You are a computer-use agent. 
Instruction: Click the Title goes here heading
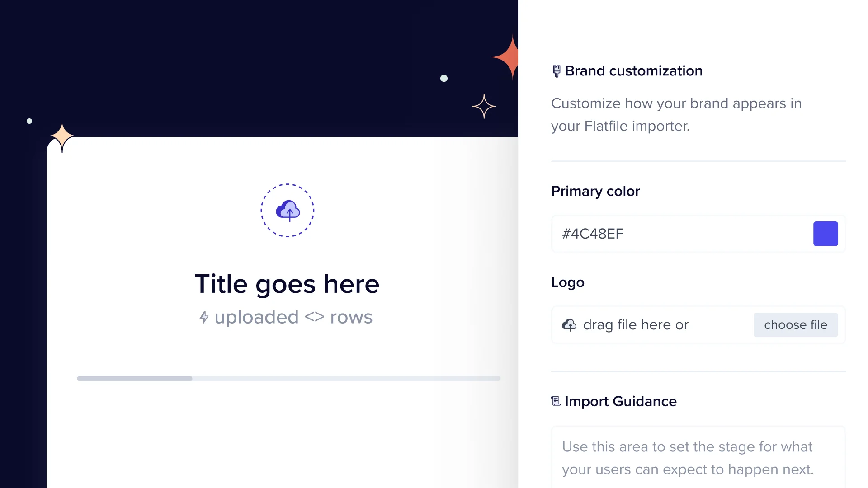287,284
